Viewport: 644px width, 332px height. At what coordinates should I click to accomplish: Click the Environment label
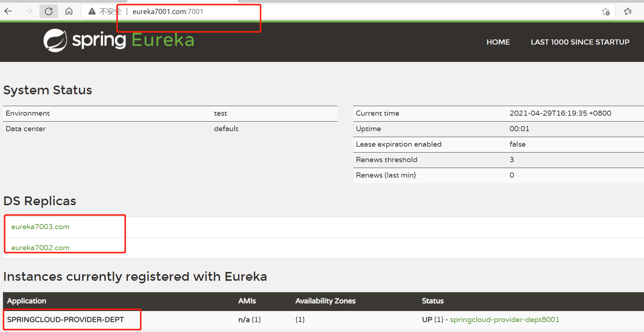click(28, 113)
